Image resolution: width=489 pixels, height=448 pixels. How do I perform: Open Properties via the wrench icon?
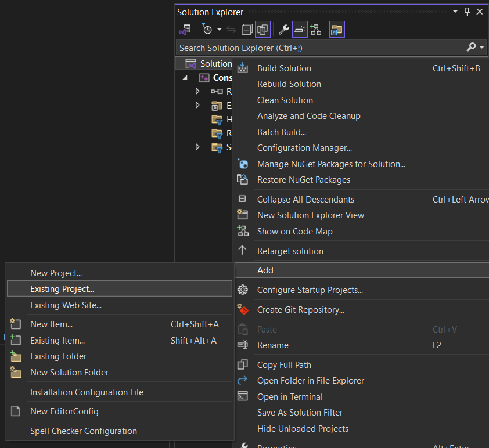[x=284, y=30]
